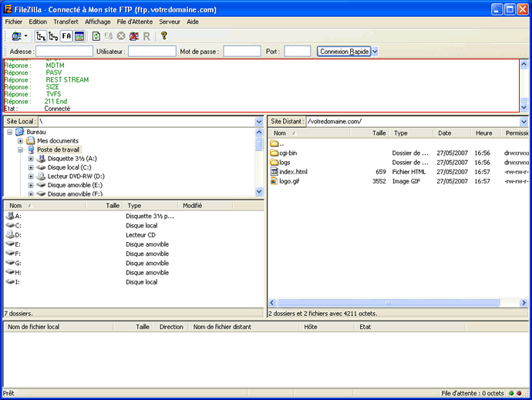Select logo.gif in remote list

[290, 181]
